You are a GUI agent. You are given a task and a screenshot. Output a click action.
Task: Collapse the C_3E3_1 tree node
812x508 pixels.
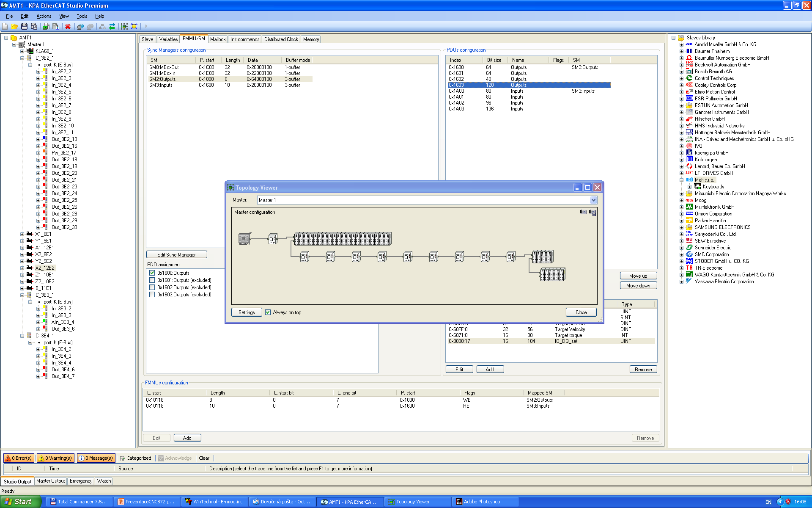[22, 295]
